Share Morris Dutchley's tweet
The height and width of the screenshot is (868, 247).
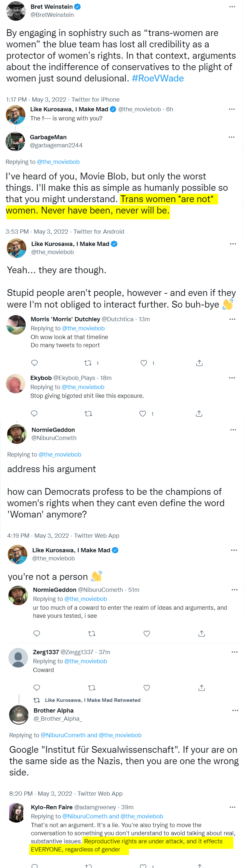(x=200, y=363)
